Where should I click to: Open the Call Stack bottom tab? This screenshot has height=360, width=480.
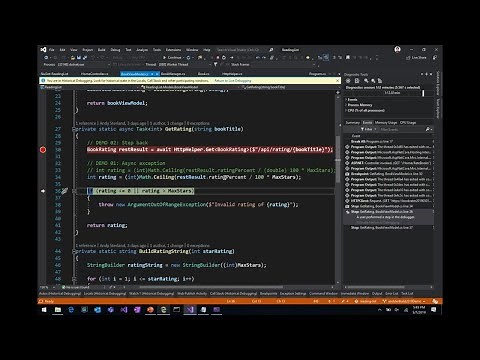pos(233,294)
